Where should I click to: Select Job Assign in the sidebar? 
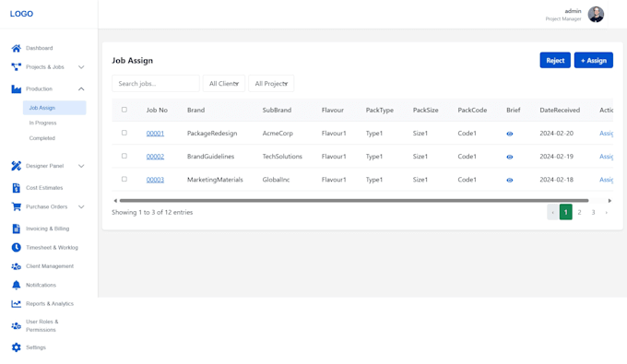click(x=54, y=108)
